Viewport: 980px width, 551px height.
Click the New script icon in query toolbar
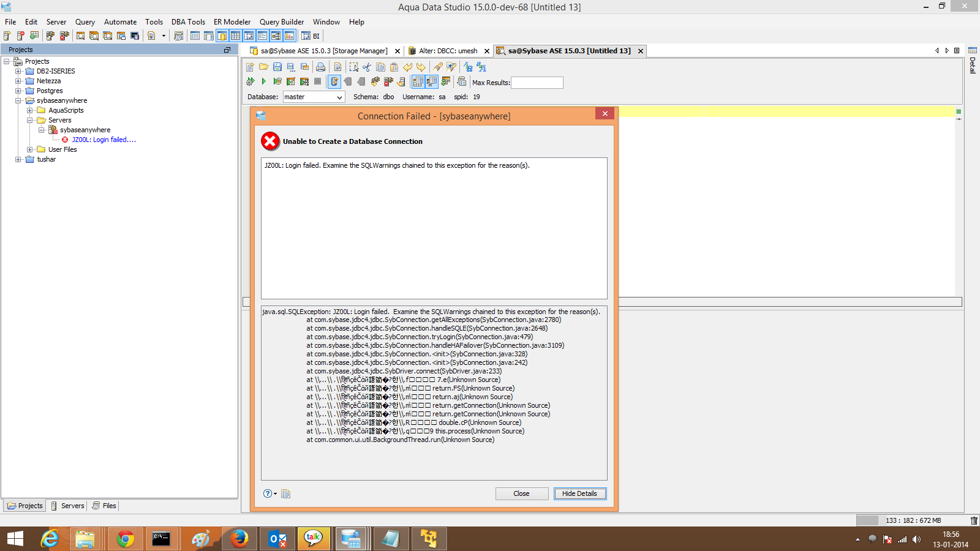251,67
